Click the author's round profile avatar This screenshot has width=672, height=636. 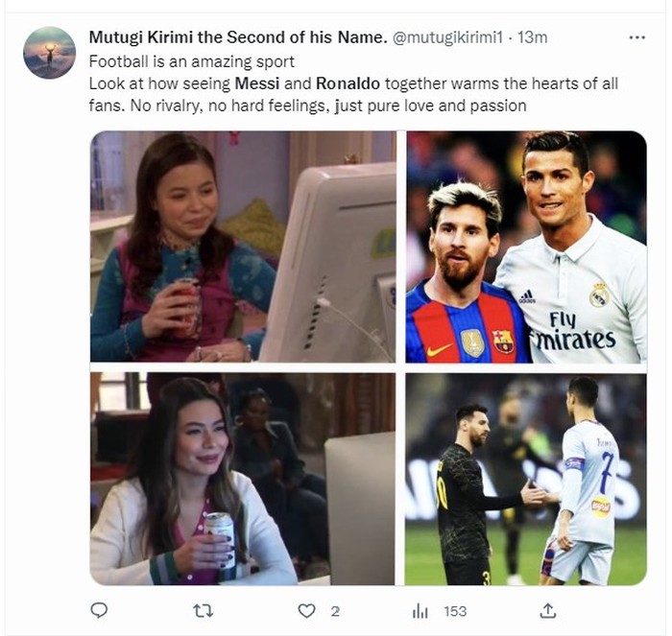pyautogui.click(x=49, y=53)
